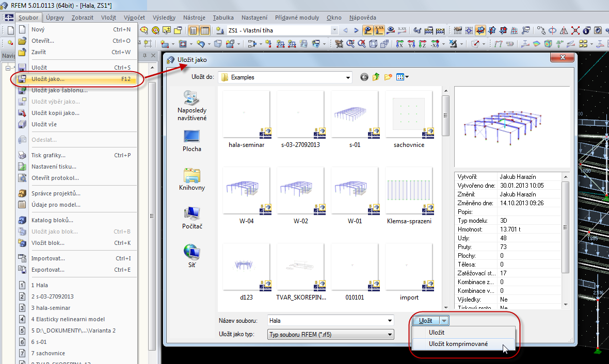The height and width of the screenshot is (364, 609).
Task: Open the Název souboru dropdown arrow
Action: click(x=390, y=321)
